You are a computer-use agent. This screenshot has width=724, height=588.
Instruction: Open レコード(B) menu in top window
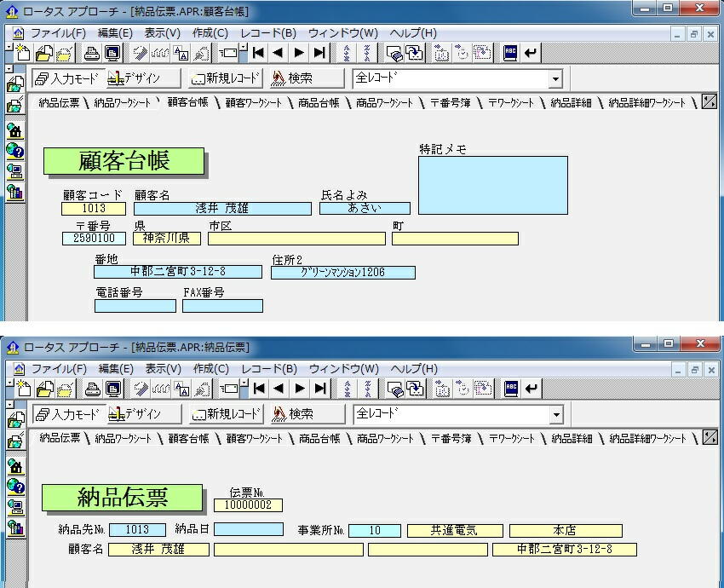[x=268, y=33]
